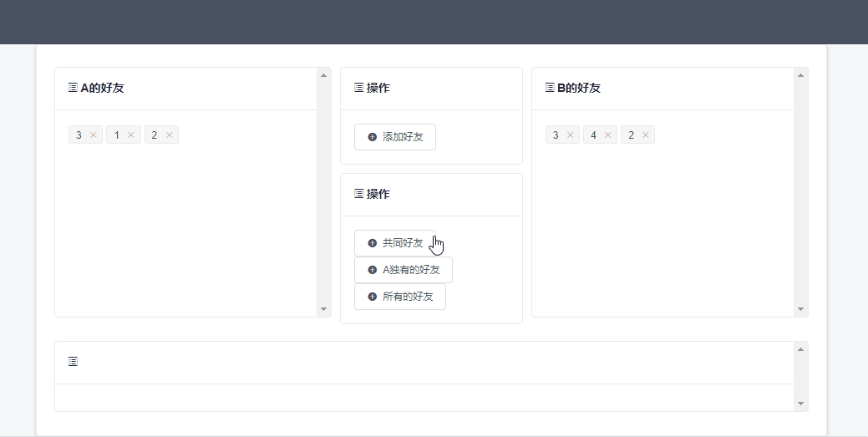868x437 pixels.
Task: Remove friend 3 from A's friends list
Action: pyautogui.click(x=93, y=135)
